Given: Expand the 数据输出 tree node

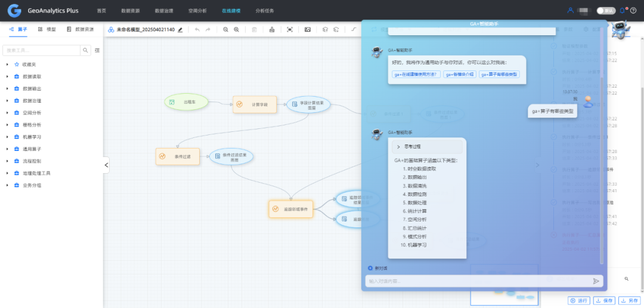Looking at the screenshot, I should (x=7, y=88).
